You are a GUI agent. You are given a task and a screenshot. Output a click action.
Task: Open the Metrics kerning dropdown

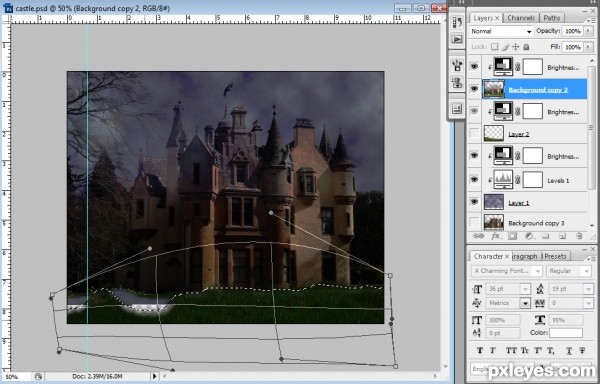pos(525,303)
